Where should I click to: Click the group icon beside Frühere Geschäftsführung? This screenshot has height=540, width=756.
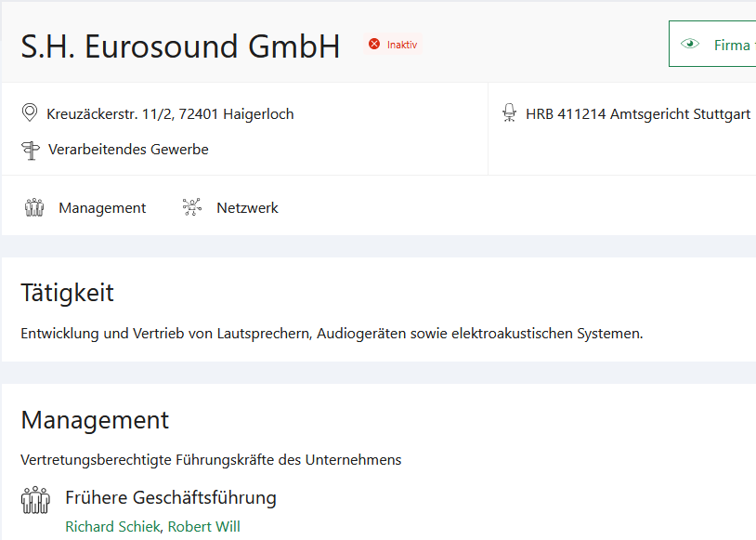[x=35, y=500]
